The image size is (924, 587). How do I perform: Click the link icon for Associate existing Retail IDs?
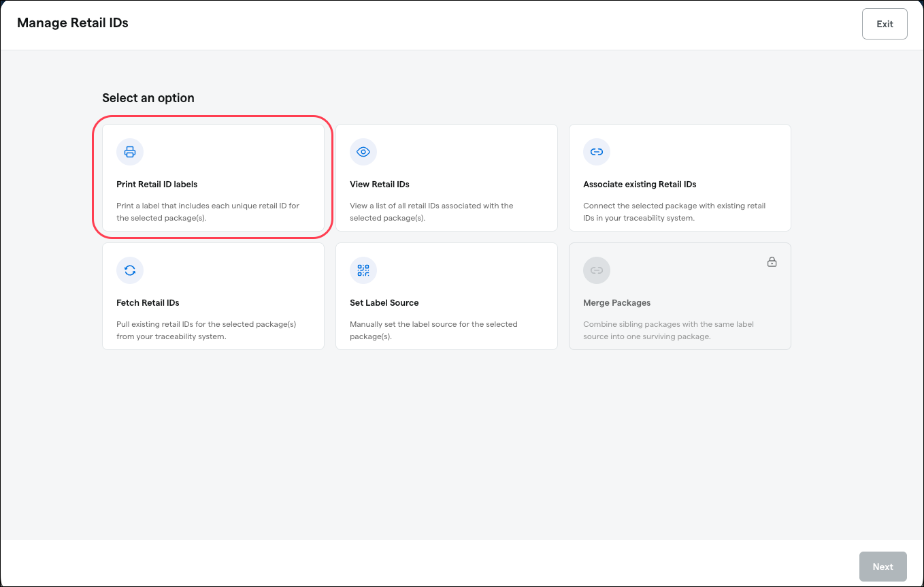click(597, 152)
